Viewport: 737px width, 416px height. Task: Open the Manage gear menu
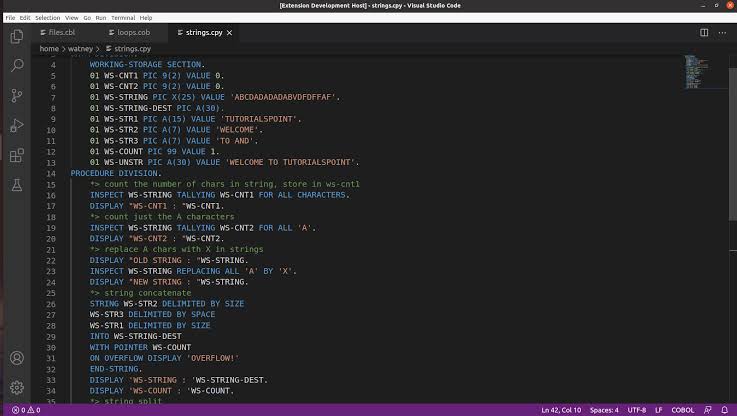(17, 387)
